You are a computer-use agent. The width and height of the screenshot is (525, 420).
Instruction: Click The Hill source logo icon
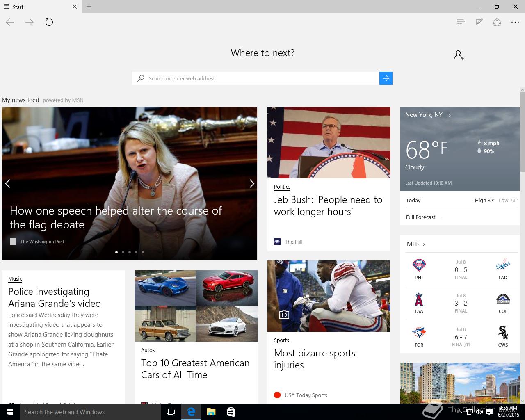pos(277,242)
